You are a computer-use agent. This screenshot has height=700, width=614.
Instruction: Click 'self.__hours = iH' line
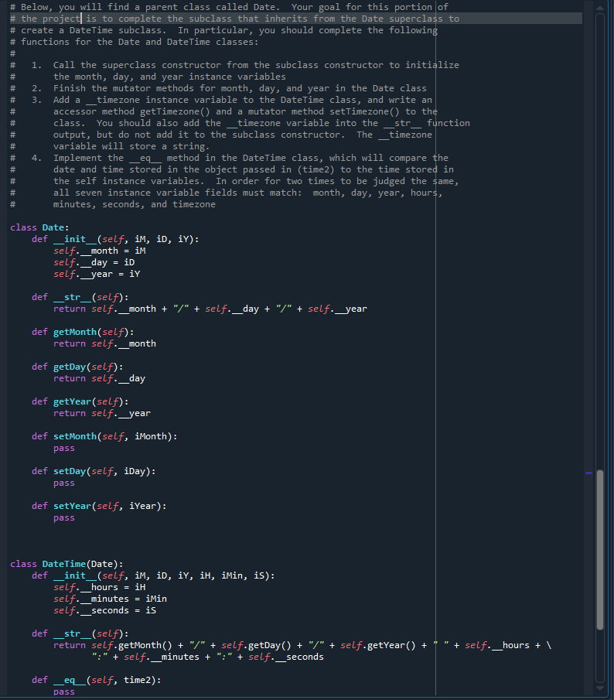[100, 588]
